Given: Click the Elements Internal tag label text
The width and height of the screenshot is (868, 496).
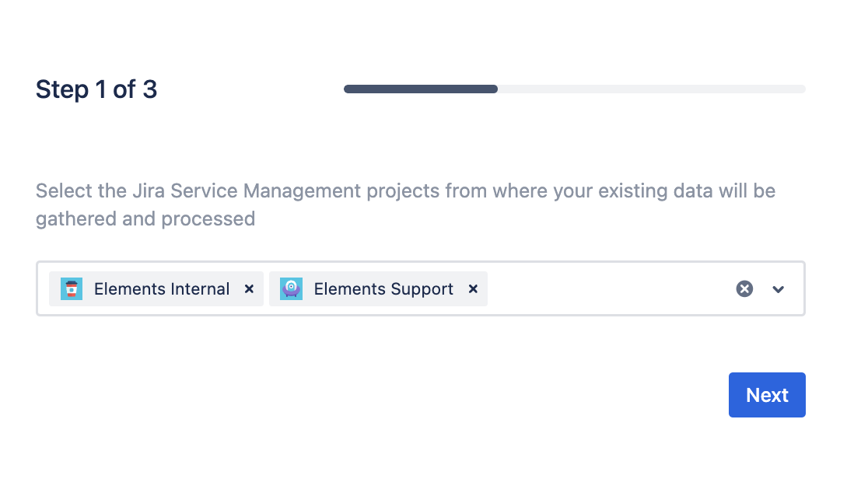Looking at the screenshot, I should [x=162, y=289].
